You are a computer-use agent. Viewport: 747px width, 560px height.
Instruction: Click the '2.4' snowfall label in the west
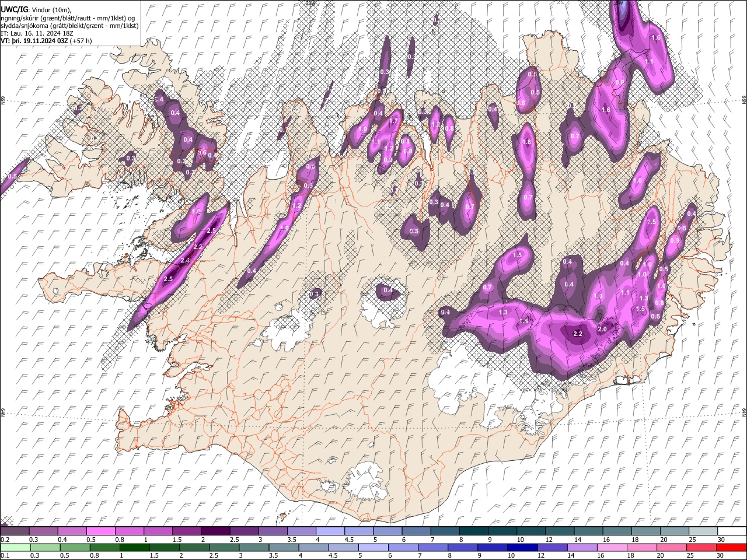click(185, 260)
